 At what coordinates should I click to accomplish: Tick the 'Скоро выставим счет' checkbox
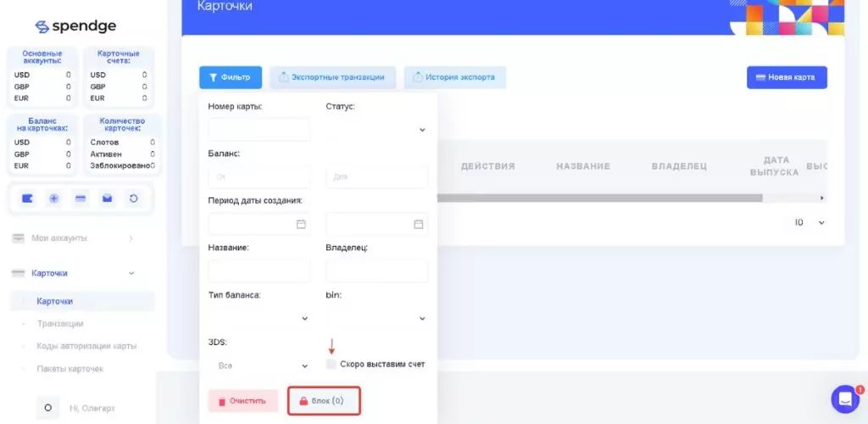331,364
